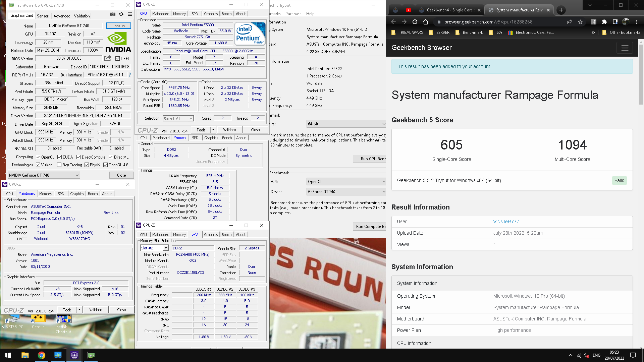Click the Facebook extension icon in Chrome
Image resolution: width=644 pixels, height=362 pixels.
point(594,22)
